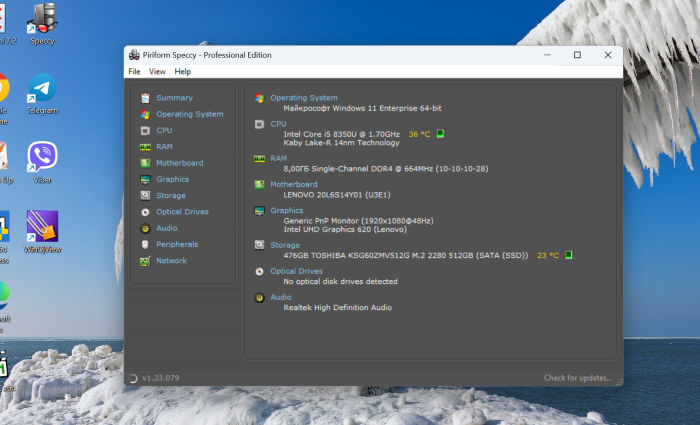Click the Network card icon in sidebar
The height and width of the screenshot is (425, 700).
click(x=145, y=261)
